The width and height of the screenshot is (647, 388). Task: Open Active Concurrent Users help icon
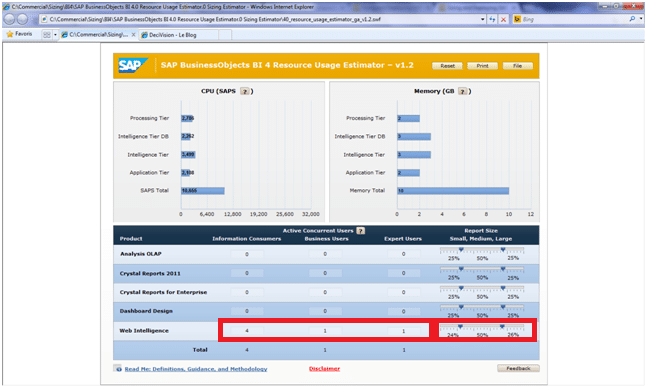pyautogui.click(x=361, y=231)
